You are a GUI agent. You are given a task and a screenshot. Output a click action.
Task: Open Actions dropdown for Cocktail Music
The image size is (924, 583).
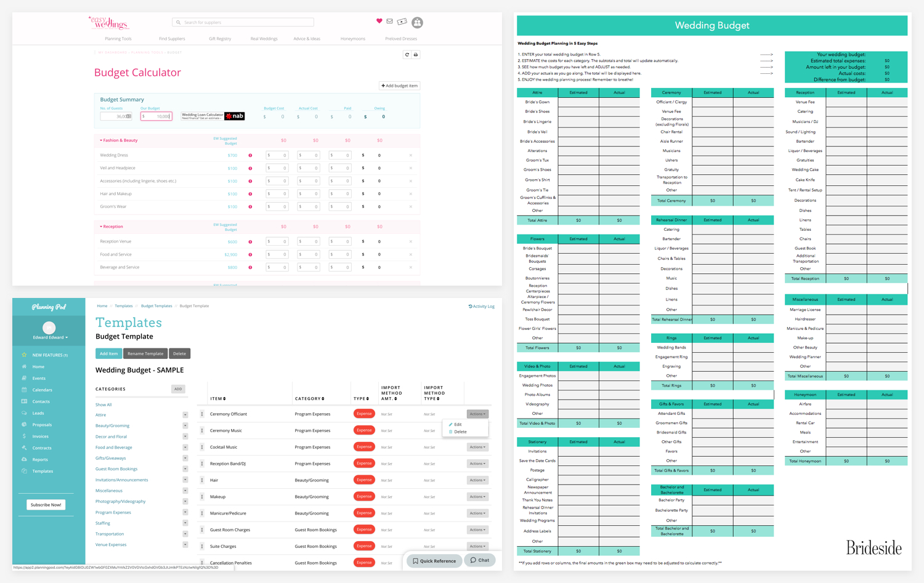pyautogui.click(x=477, y=447)
